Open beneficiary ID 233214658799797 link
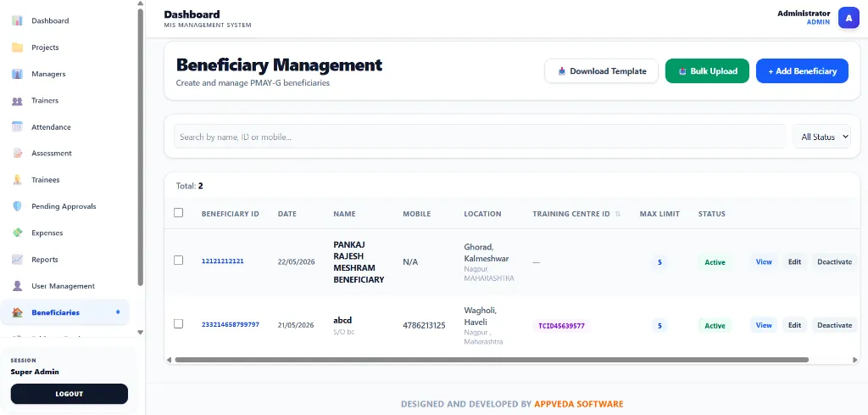The image size is (868, 415). (231, 325)
